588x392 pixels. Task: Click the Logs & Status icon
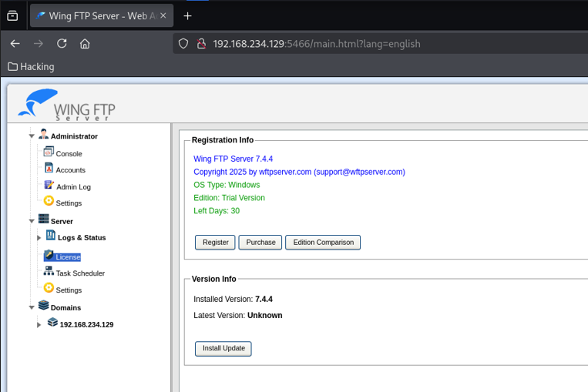[51, 235]
